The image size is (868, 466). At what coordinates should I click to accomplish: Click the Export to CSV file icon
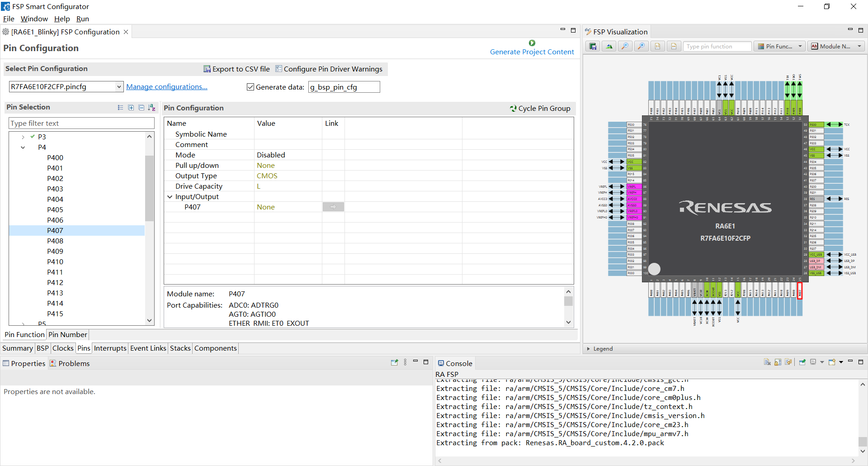(207, 69)
